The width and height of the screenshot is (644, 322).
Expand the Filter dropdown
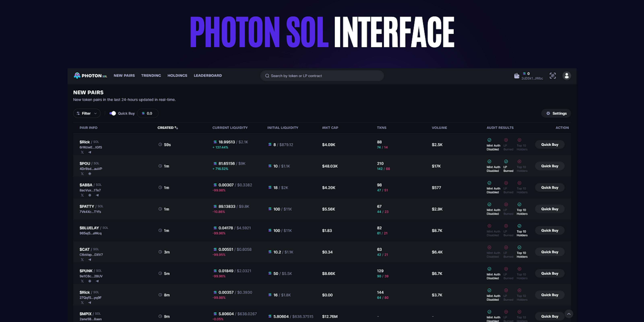click(x=87, y=113)
